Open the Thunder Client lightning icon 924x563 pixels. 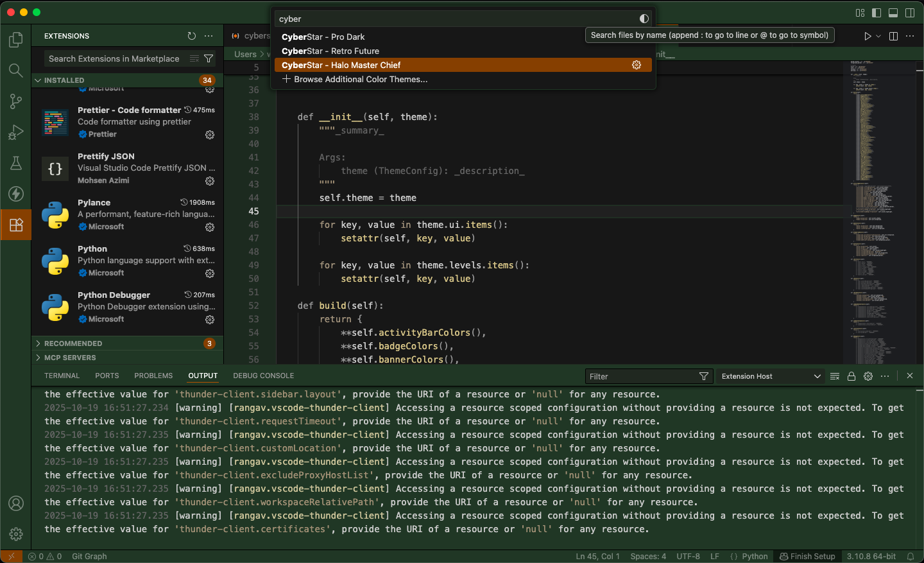point(15,193)
